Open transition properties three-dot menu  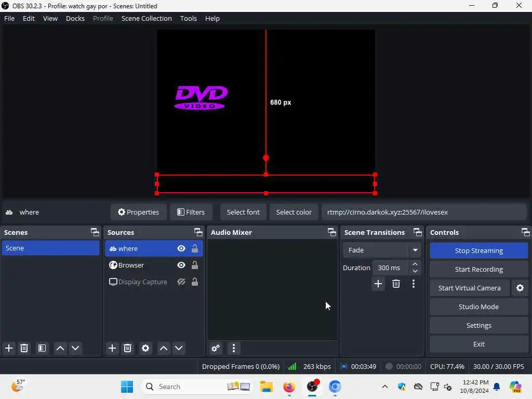point(413,284)
